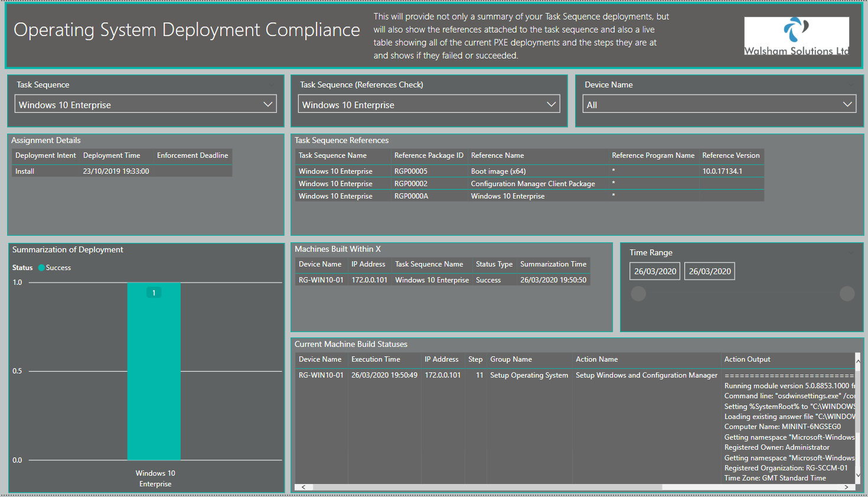Sort by Reference Package ID header
Image resolution: width=868 pixels, height=497 pixels.
tap(429, 155)
